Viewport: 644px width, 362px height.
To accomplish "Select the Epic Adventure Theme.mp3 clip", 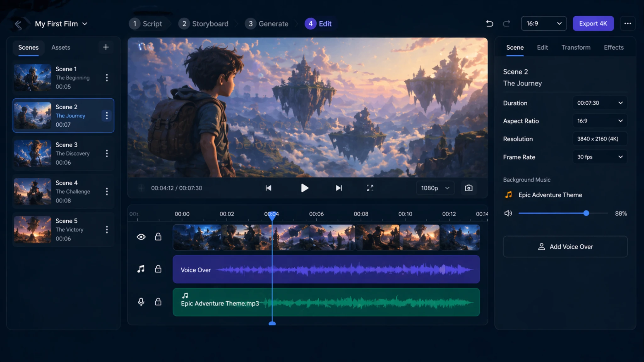I will click(326, 302).
